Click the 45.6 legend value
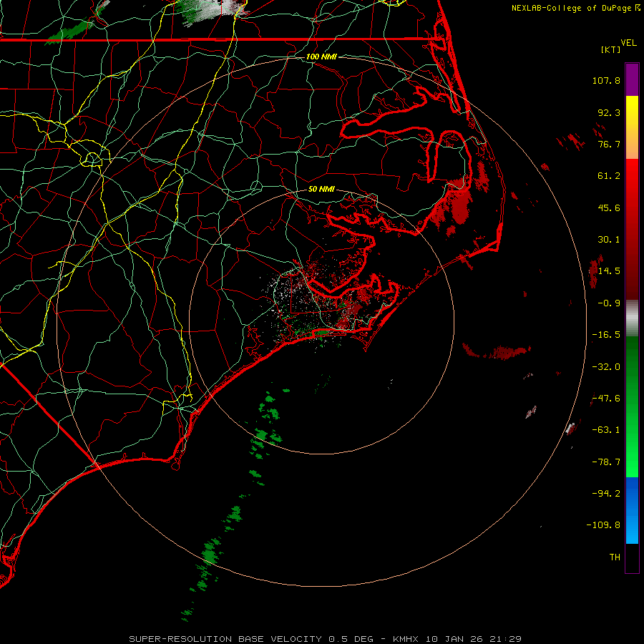This screenshot has width=644, height=644. (609, 208)
